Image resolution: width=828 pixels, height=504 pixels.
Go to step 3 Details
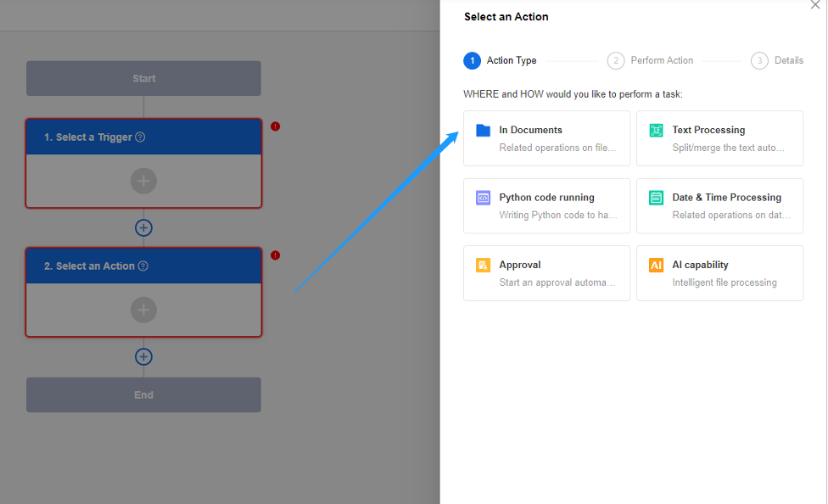point(759,61)
